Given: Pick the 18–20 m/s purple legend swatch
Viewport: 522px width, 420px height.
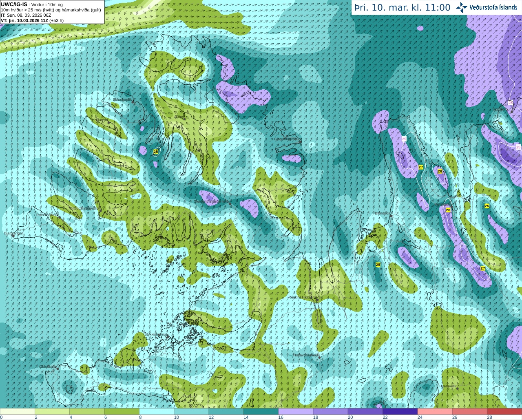Looking at the screenshot, I should (x=331, y=411).
